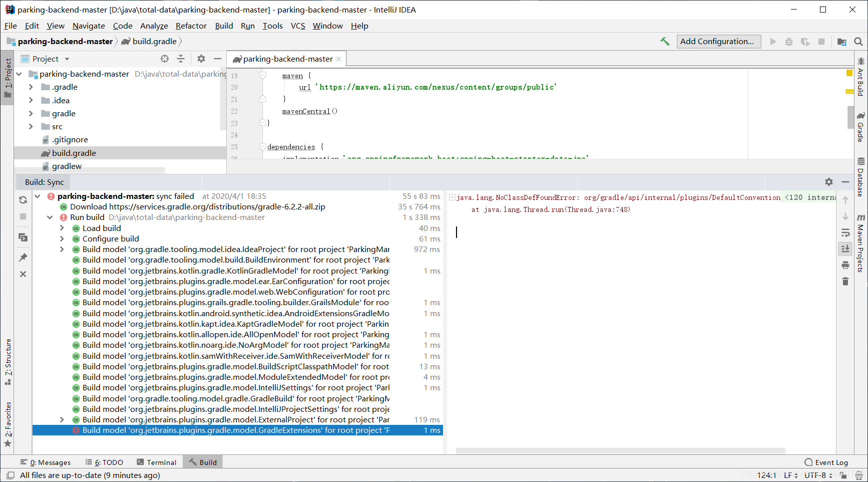Image resolution: width=868 pixels, height=482 pixels.
Task: Expand the src folder in Project tree
Action: tap(31, 126)
